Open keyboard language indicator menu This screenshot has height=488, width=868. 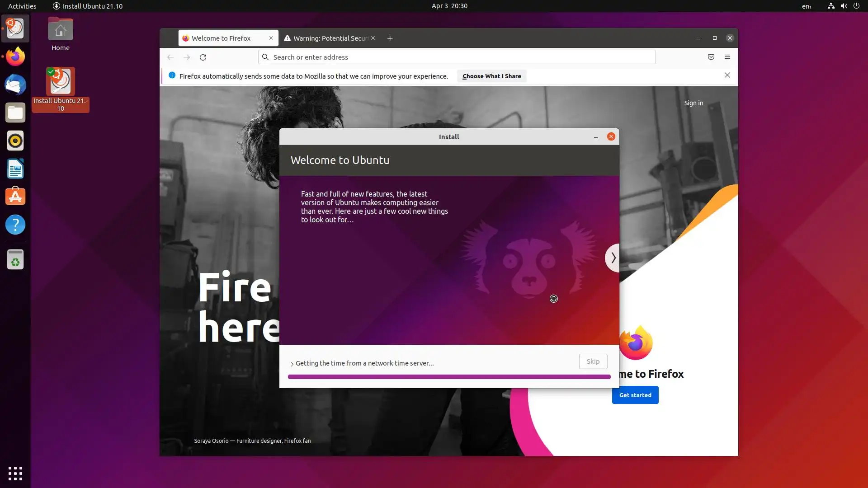tap(807, 6)
